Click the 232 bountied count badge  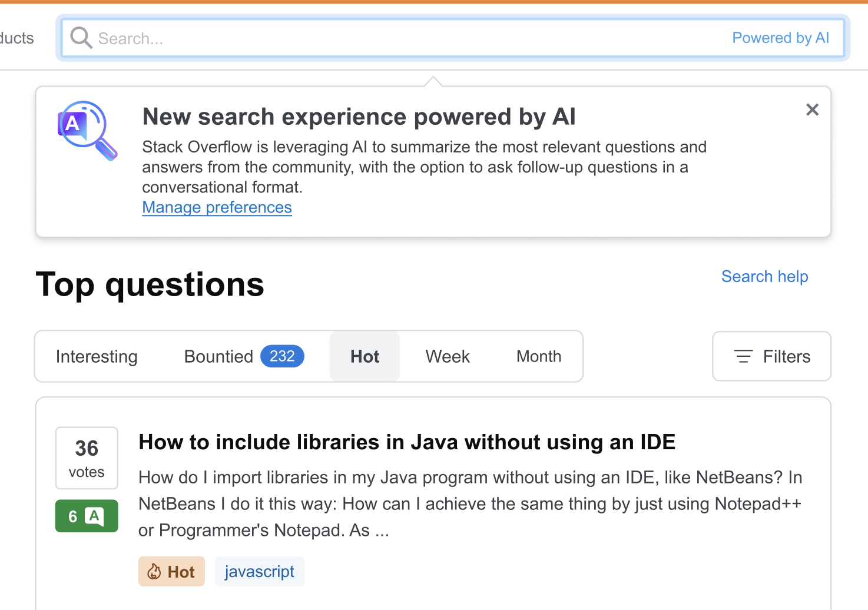pyautogui.click(x=282, y=356)
